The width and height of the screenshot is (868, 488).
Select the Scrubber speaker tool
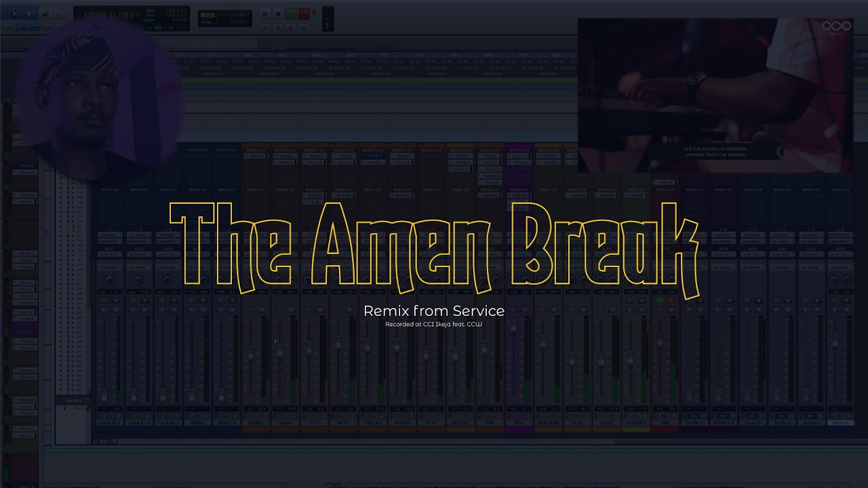pyautogui.click(x=45, y=14)
